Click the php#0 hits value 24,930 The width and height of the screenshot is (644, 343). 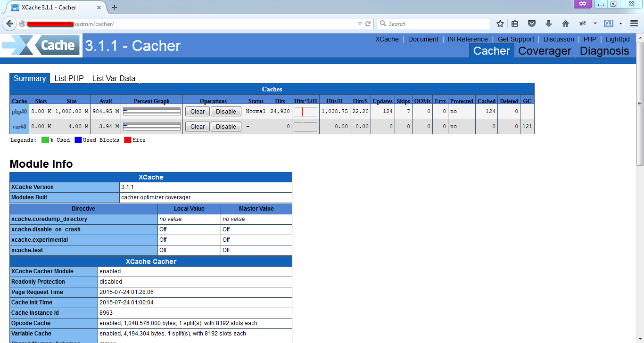280,112
